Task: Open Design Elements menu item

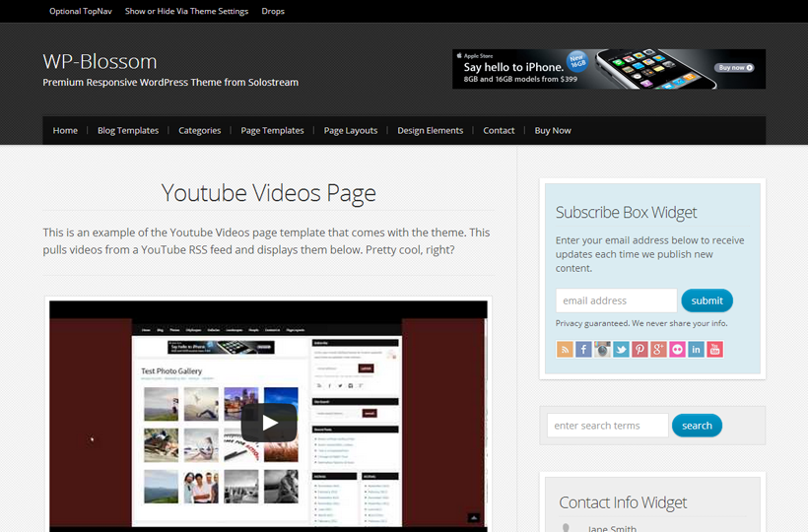Action: pos(431,130)
